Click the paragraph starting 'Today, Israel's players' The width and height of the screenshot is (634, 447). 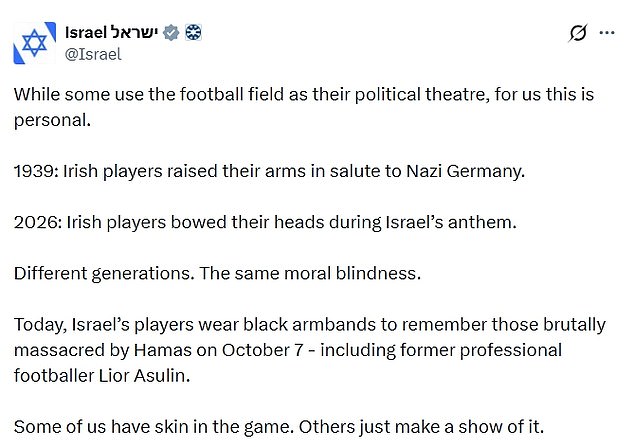click(310, 350)
